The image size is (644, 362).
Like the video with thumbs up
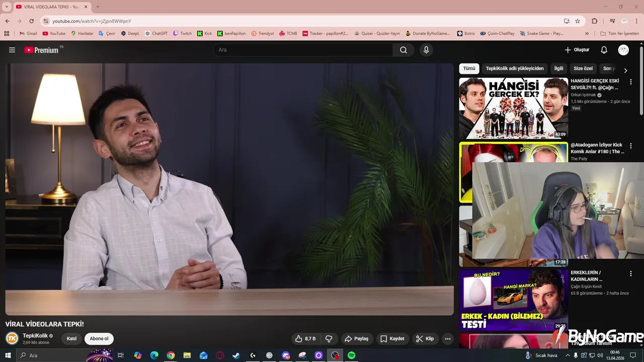tap(305, 339)
